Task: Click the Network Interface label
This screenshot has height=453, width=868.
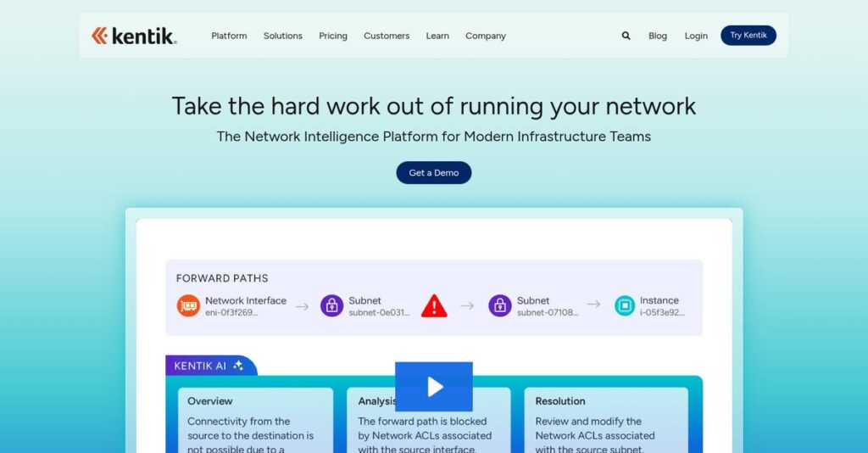Action: tap(246, 300)
